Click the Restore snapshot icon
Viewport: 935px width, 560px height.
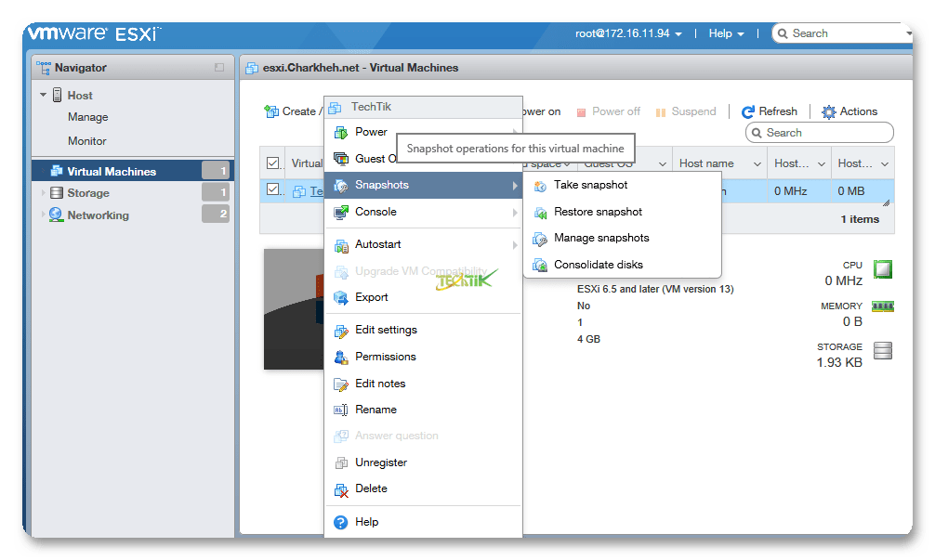pyautogui.click(x=540, y=213)
